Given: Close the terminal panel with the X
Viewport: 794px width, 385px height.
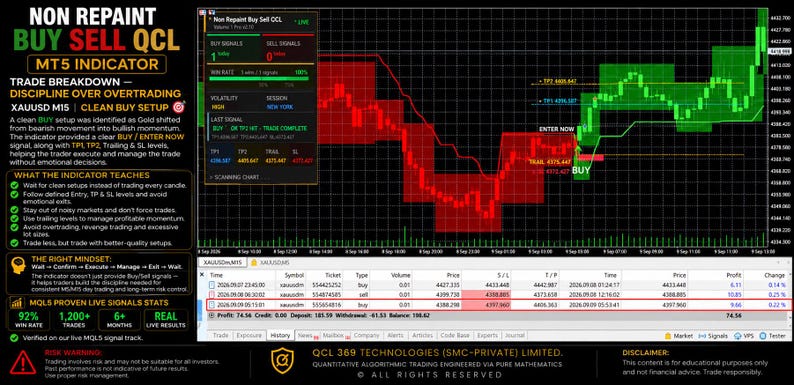Looking at the screenshot, I should pyautogui.click(x=202, y=274).
